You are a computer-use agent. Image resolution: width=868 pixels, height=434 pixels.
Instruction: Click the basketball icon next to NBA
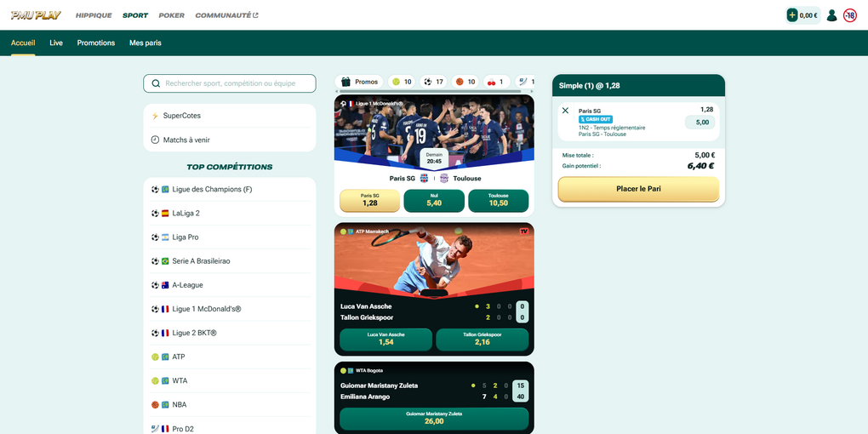155,405
